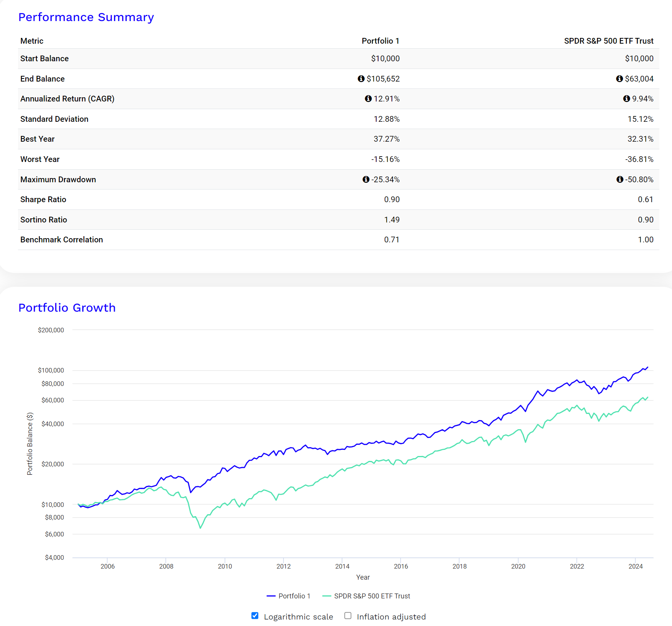This screenshot has height=626, width=672.
Task: Toggle Portfolio 1 series in chart legend
Action: click(289, 596)
